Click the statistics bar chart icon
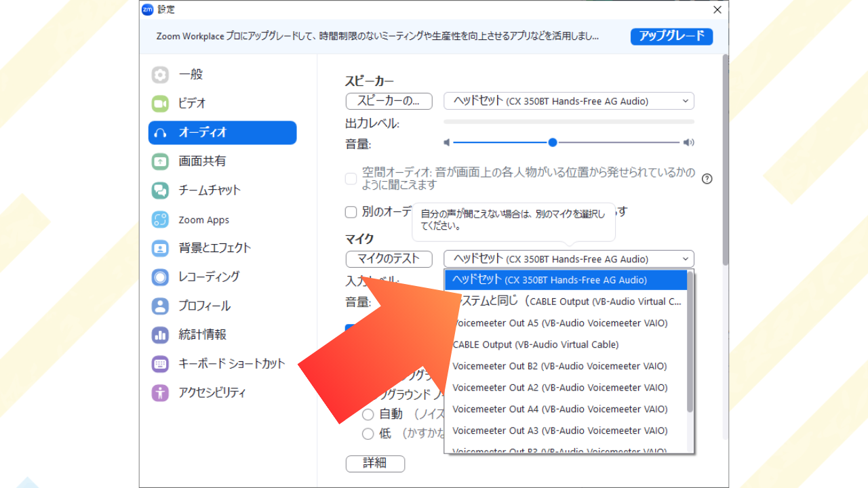 160,335
